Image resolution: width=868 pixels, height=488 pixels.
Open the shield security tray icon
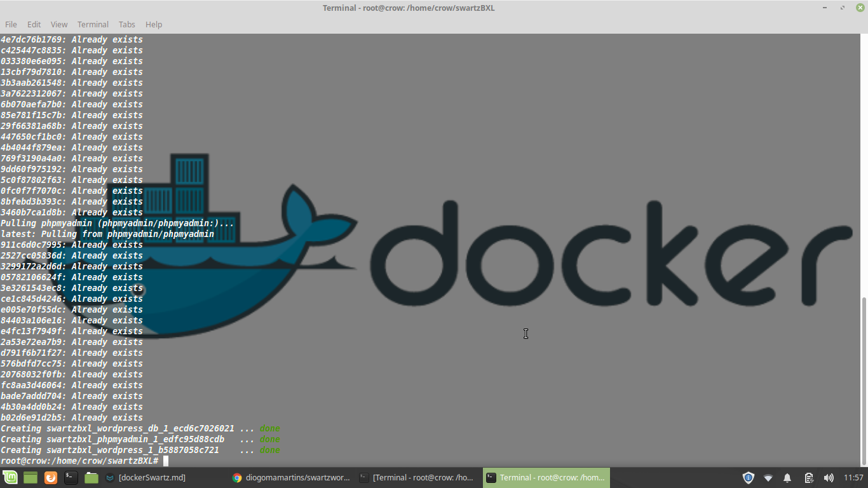[749, 478]
